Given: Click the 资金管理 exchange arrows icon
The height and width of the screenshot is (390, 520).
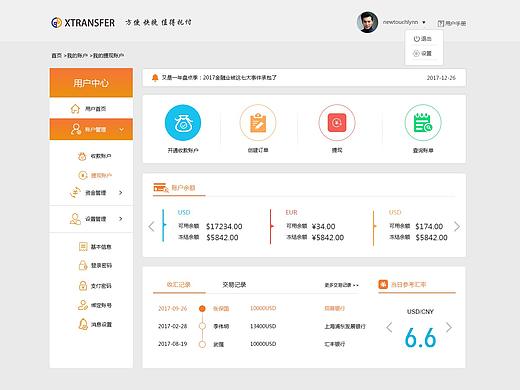Looking at the screenshot, I should pyautogui.click(x=75, y=192).
